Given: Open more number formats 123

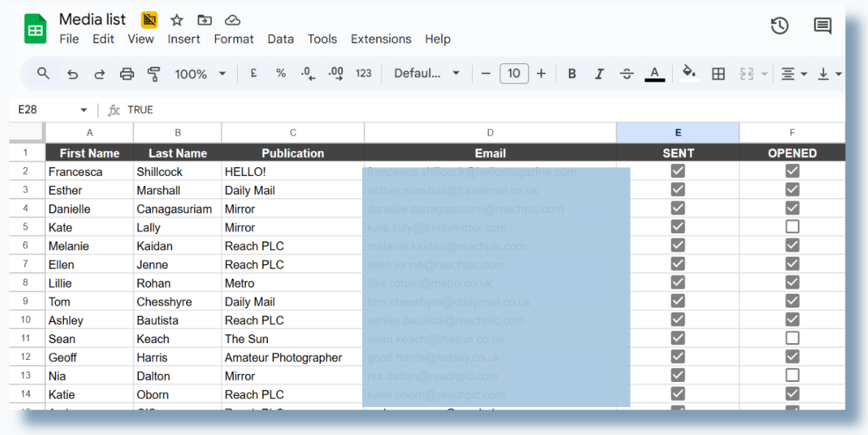Looking at the screenshot, I should 363,73.
